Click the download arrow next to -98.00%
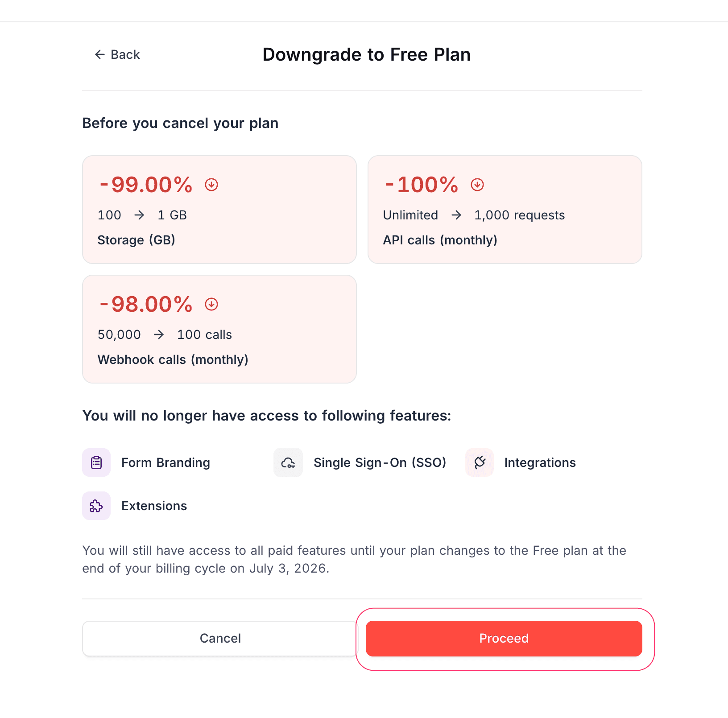 211,304
